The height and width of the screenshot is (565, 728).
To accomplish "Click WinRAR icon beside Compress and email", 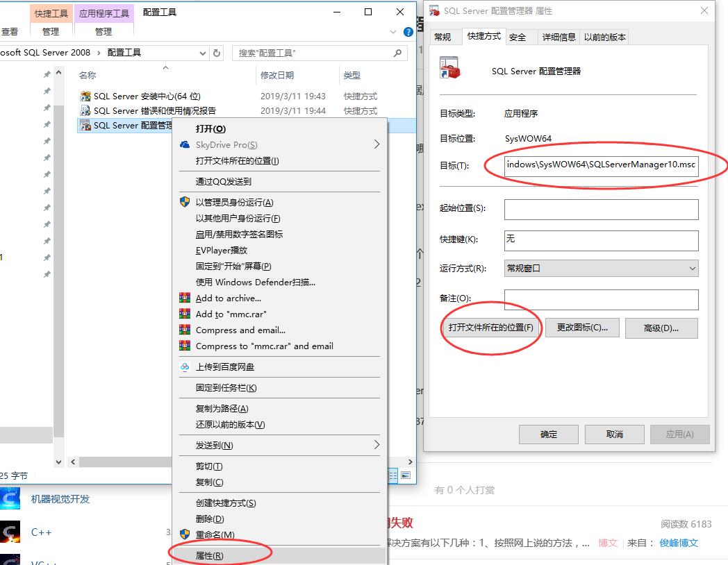I will pos(185,330).
